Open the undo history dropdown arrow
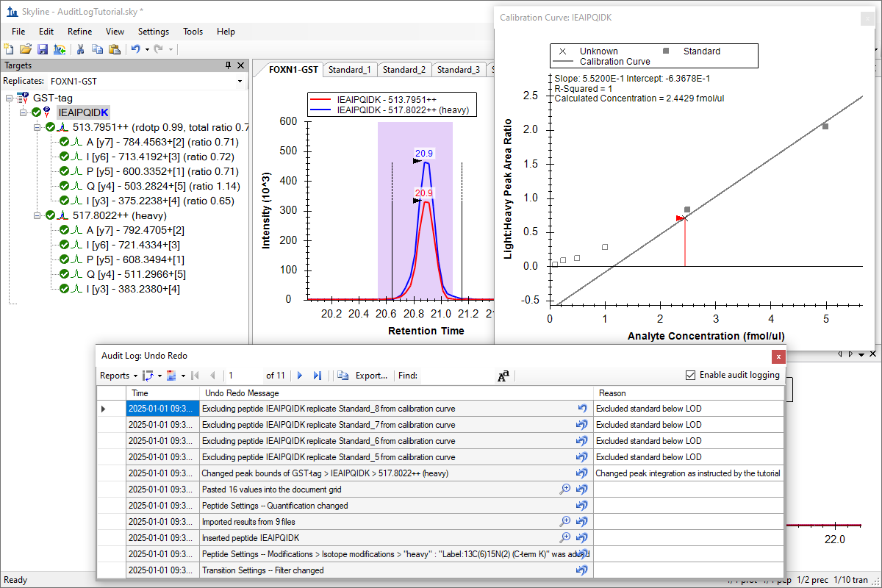 pos(147,49)
